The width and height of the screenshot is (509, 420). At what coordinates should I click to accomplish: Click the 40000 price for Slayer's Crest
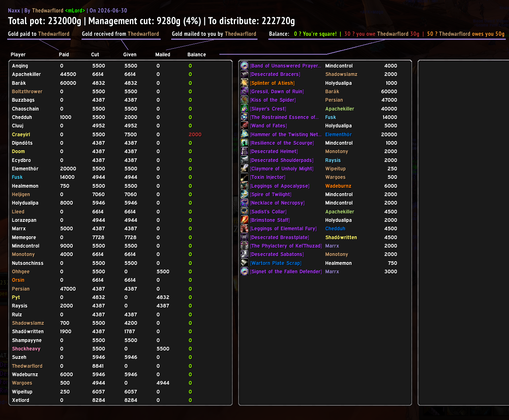pos(389,109)
